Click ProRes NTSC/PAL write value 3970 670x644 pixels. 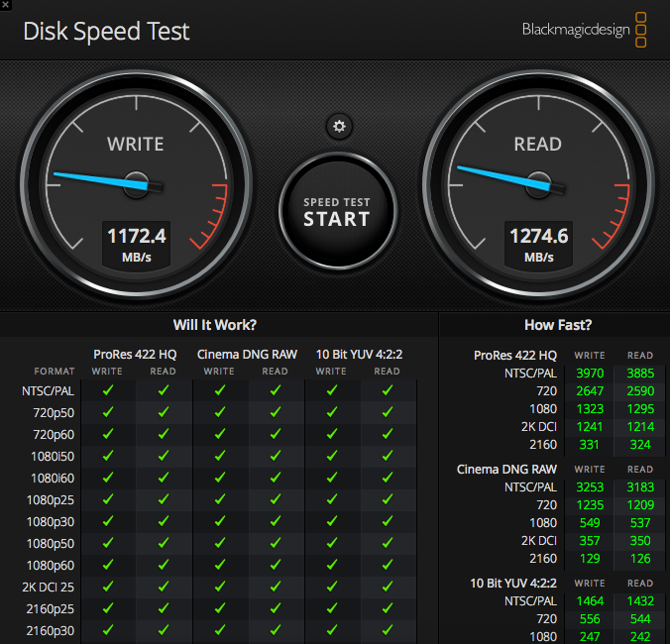(590, 374)
